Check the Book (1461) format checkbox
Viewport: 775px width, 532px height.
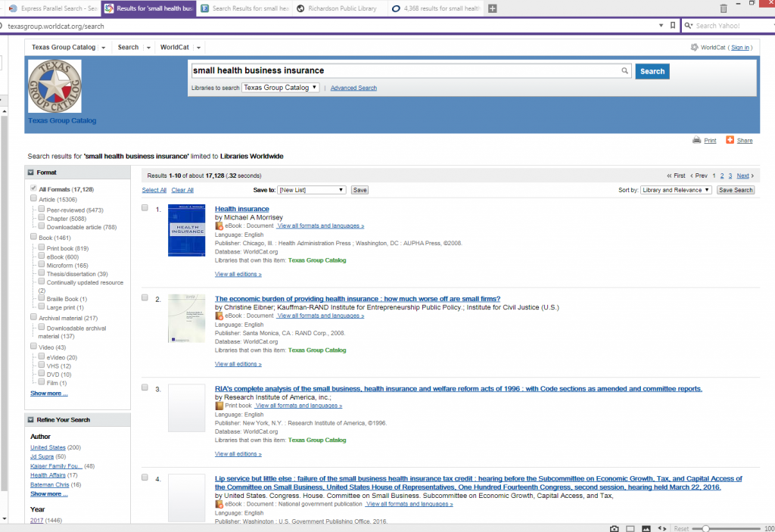pos(33,236)
